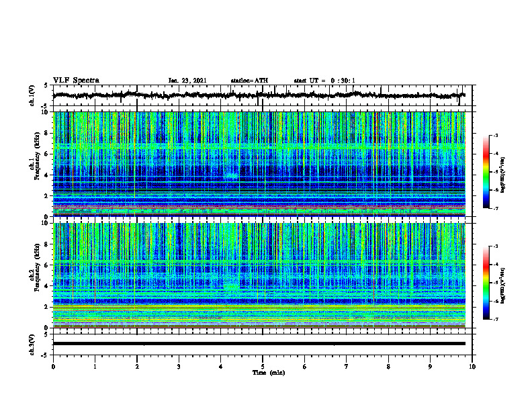Click the time axis tick label "1"

pos(95,367)
